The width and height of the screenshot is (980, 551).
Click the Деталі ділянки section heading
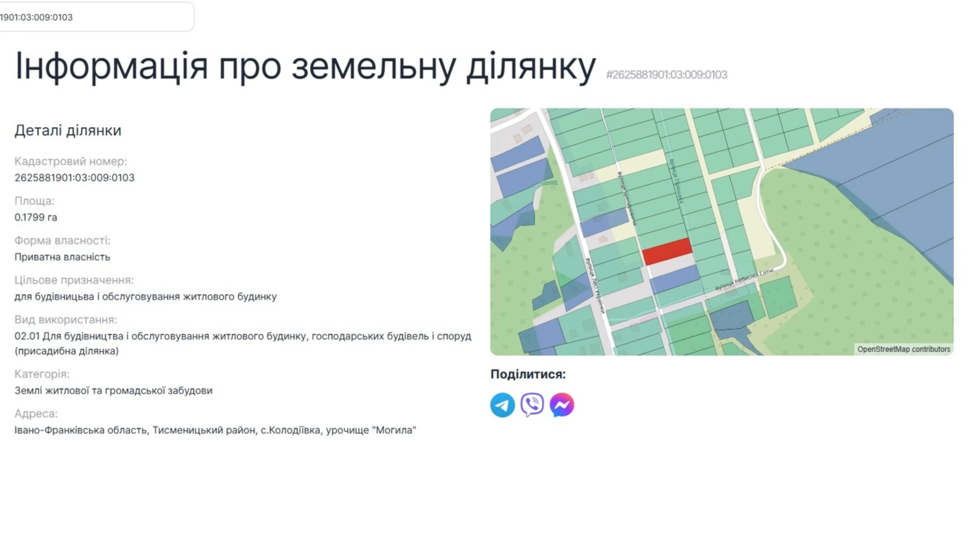(x=68, y=130)
